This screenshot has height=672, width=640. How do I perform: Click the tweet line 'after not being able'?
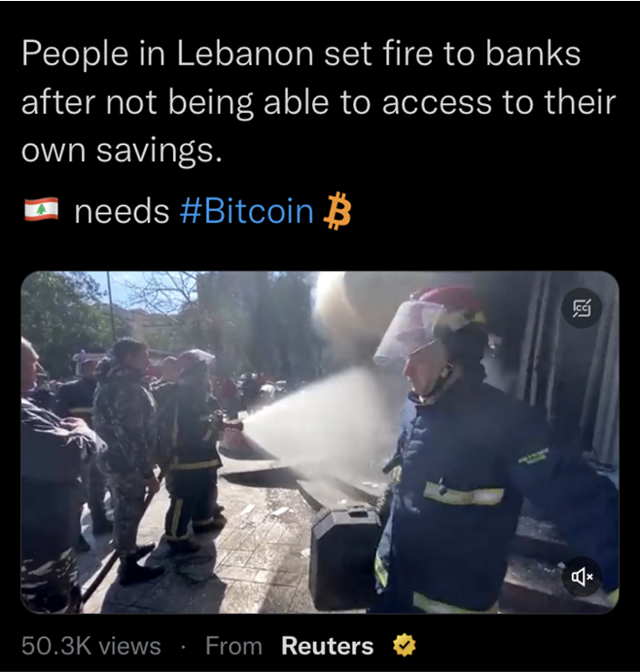[318, 103]
